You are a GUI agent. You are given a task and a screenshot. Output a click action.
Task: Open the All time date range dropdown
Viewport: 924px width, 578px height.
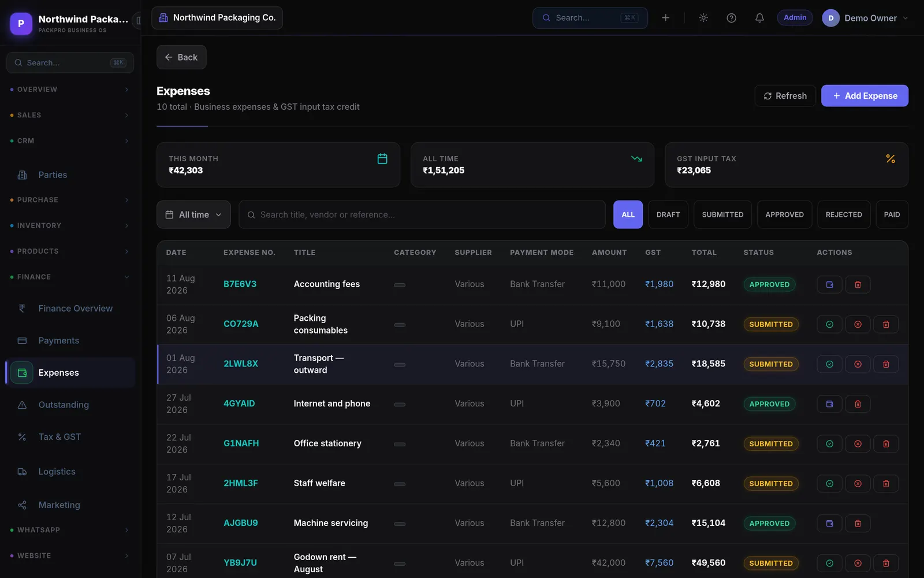(x=193, y=214)
